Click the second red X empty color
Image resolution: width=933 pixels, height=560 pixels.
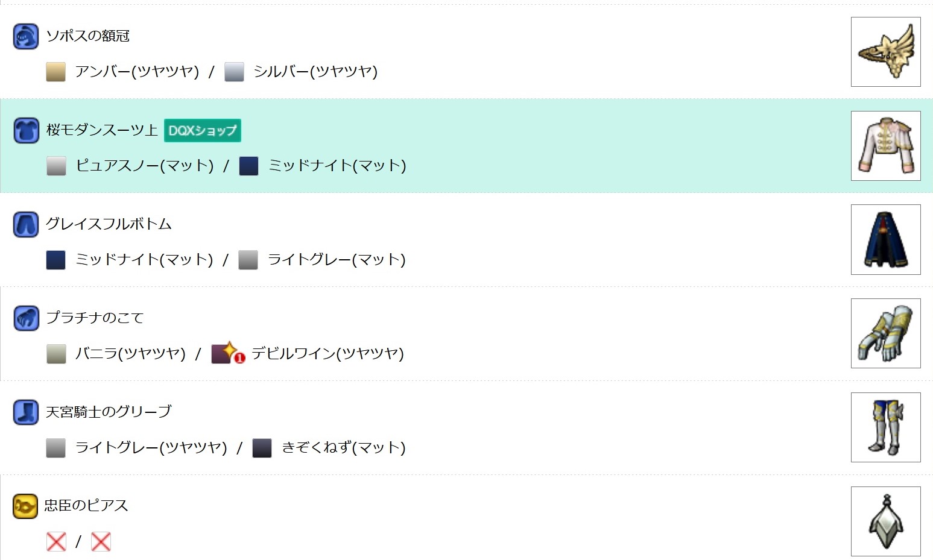point(101,541)
